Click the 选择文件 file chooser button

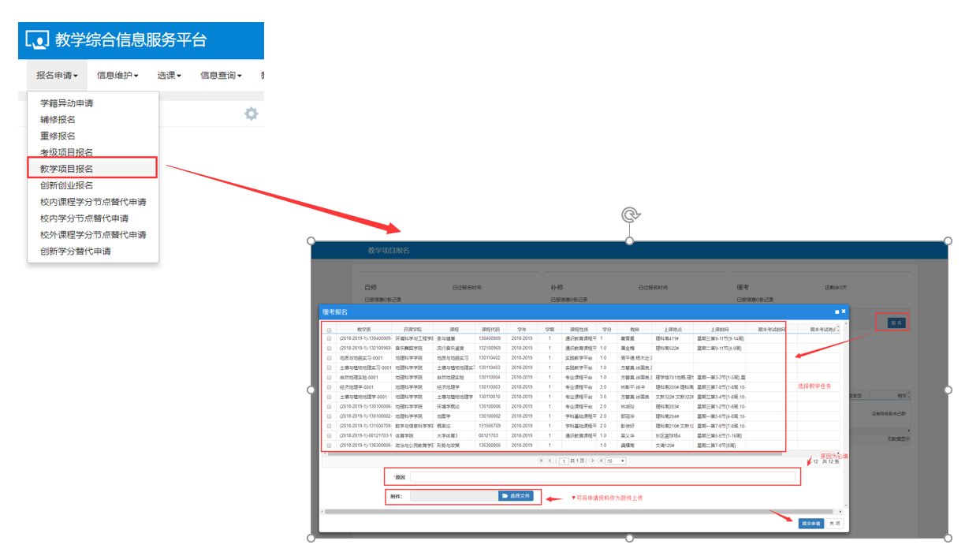[516, 496]
